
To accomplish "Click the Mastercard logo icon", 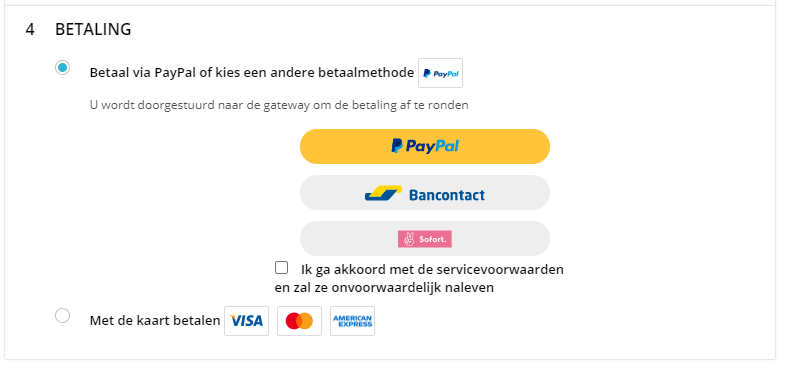I will pyautogui.click(x=299, y=321).
